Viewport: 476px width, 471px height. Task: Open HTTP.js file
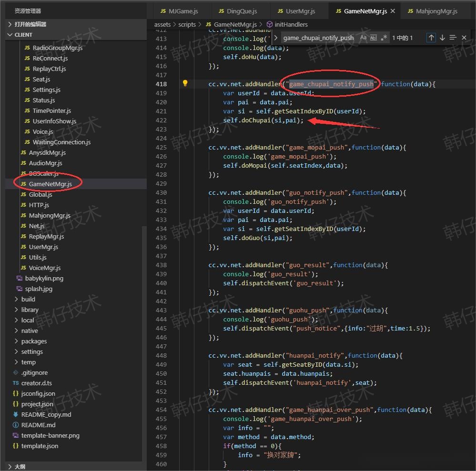[x=39, y=205]
